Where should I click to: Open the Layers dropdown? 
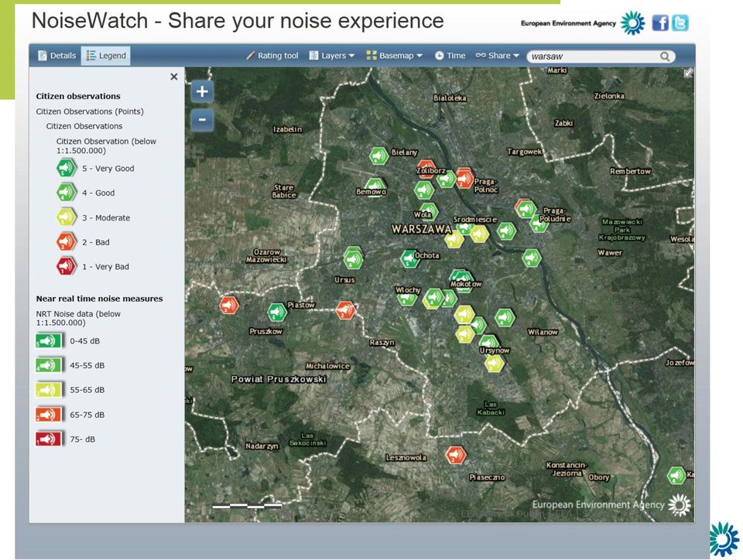tap(332, 56)
